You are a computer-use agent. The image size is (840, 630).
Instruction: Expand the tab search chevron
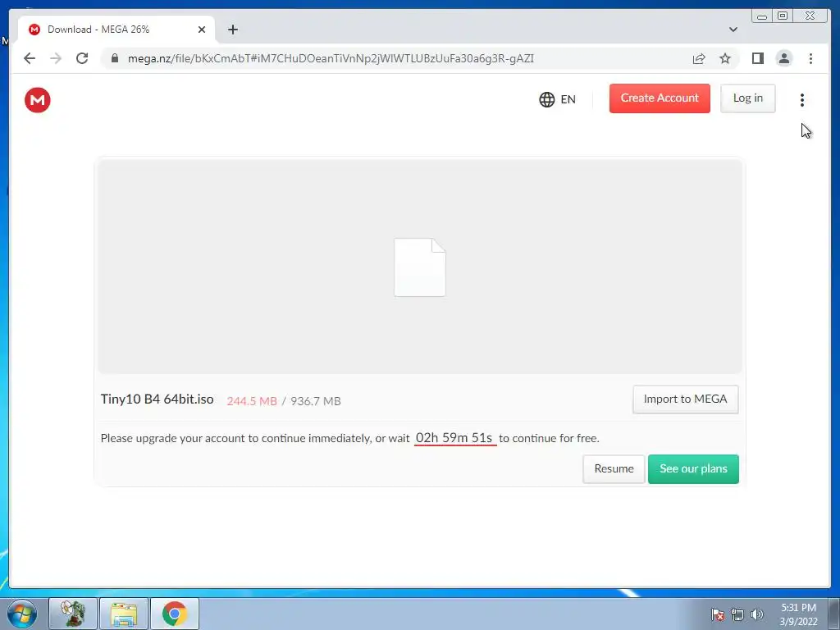(733, 30)
